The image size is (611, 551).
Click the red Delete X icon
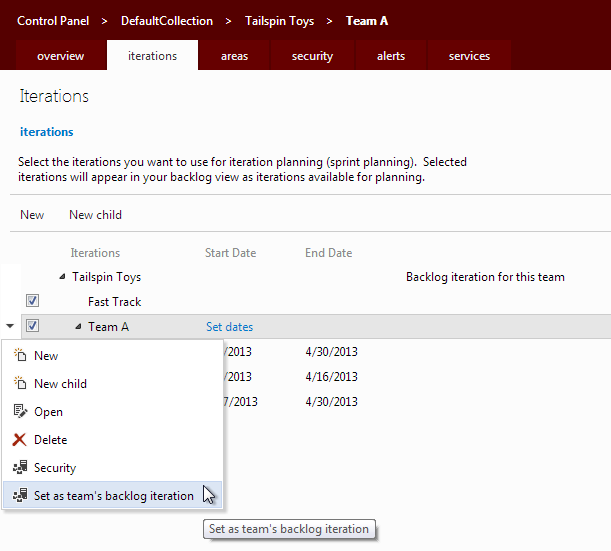(x=19, y=440)
